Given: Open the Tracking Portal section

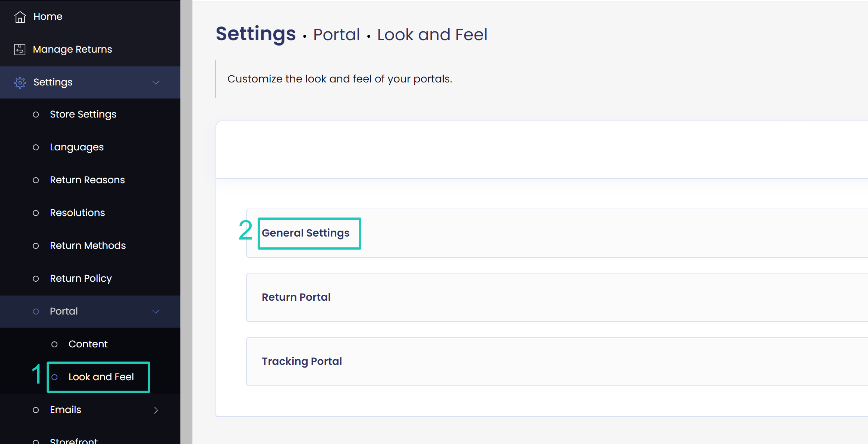Looking at the screenshot, I should [x=302, y=362].
